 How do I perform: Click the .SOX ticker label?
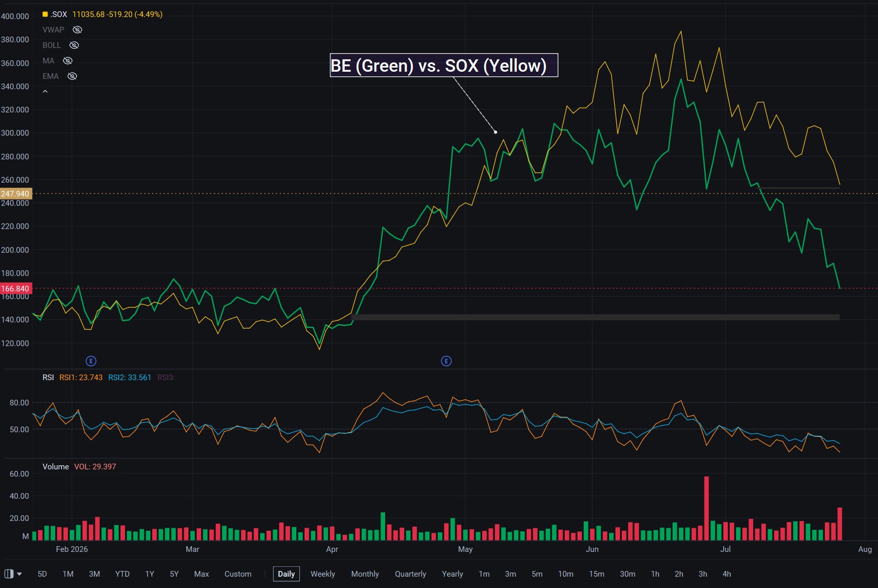pos(59,14)
